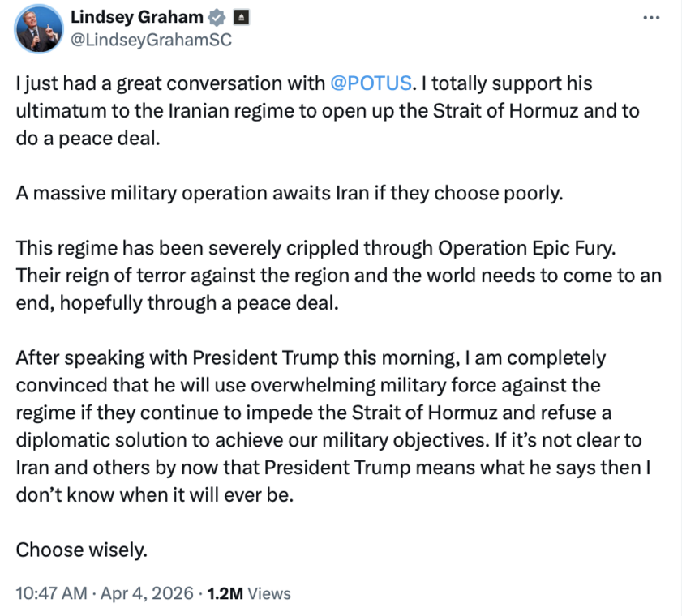Click the phrase Choose wisely
The width and height of the screenshot is (682, 616).
click(81, 550)
